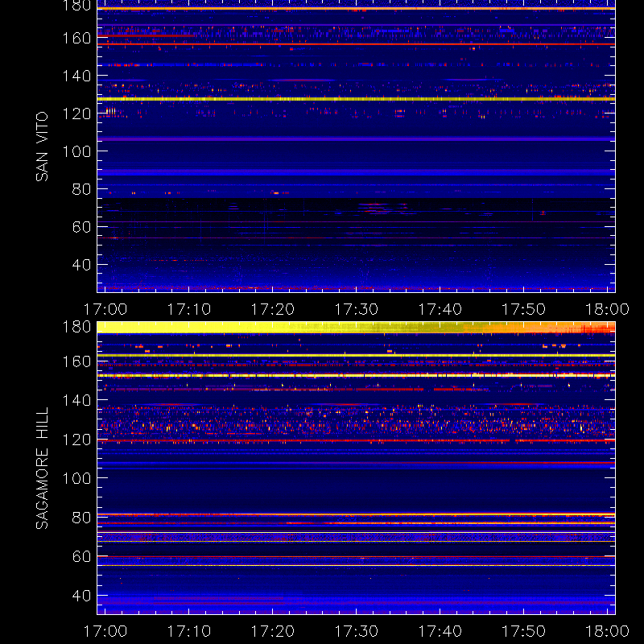Click the SAGAMORE HILL axis title
The height and width of the screenshot is (644, 644).
coord(42,469)
